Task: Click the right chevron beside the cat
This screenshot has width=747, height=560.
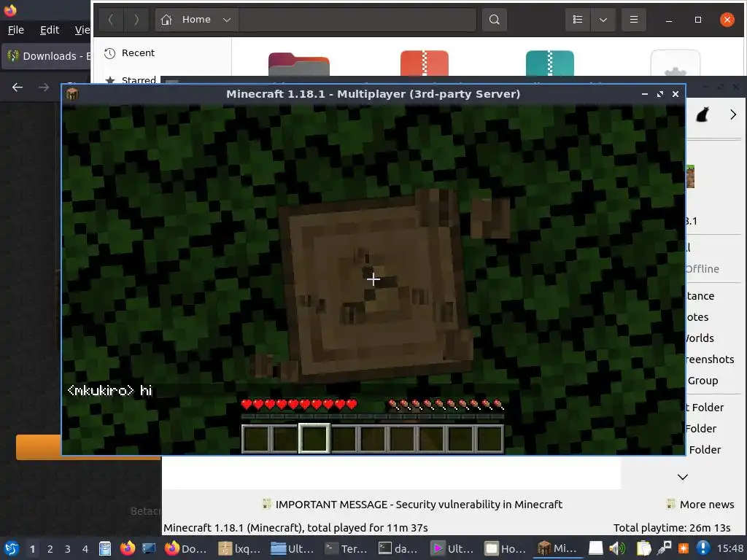Action: pos(732,114)
